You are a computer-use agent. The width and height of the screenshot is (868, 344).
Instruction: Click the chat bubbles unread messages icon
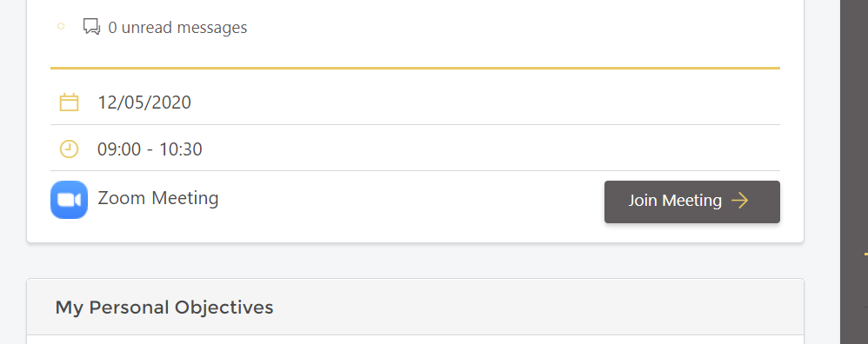(91, 27)
